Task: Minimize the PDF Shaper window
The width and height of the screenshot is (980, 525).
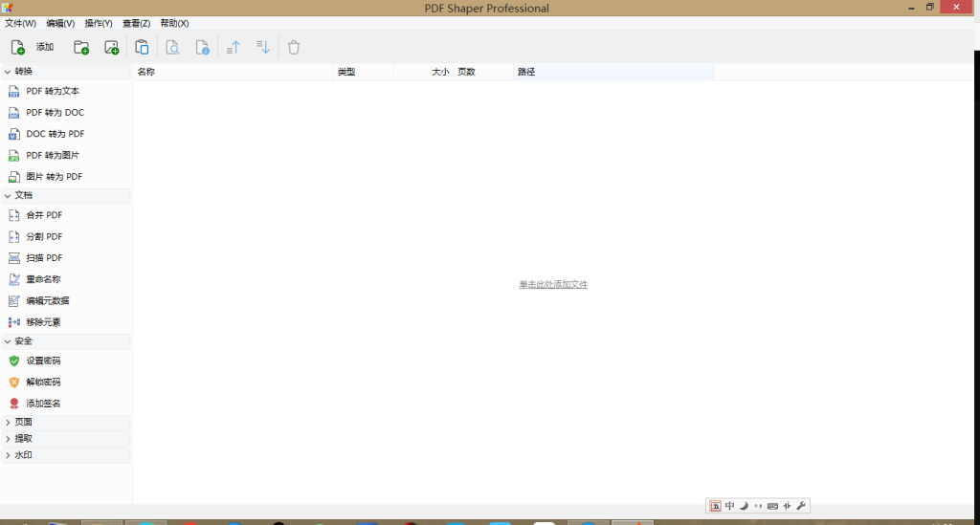Action: pyautogui.click(x=911, y=8)
